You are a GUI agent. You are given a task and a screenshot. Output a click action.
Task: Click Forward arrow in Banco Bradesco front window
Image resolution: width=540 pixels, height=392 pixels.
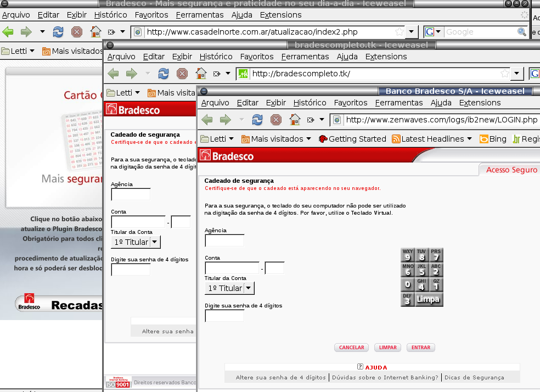click(226, 120)
